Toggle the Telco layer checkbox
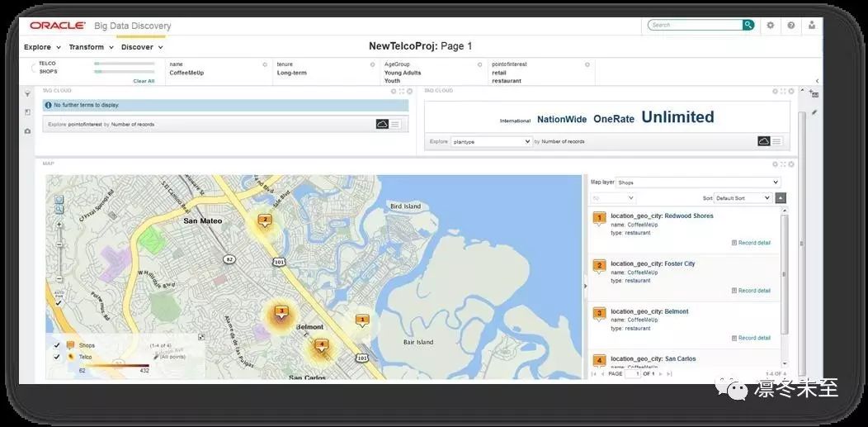 point(56,358)
